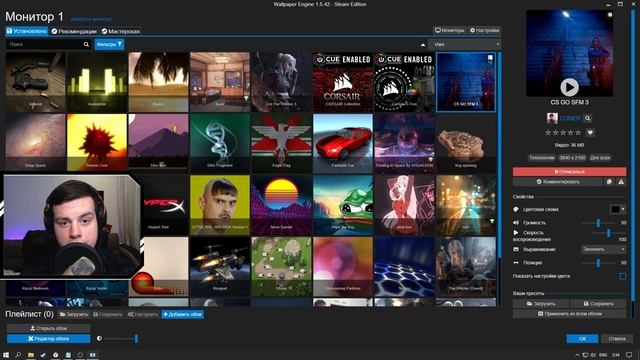Open the Выравнивание alignment dropdown
Image resolution: width=640 pixels, height=360 pixels.
coord(604,249)
